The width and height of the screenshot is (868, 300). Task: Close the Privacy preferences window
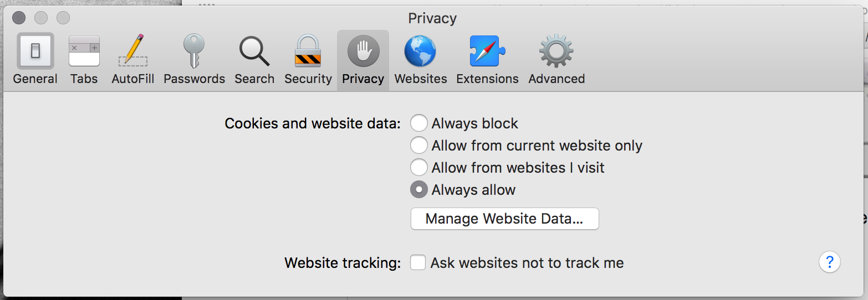[18, 18]
